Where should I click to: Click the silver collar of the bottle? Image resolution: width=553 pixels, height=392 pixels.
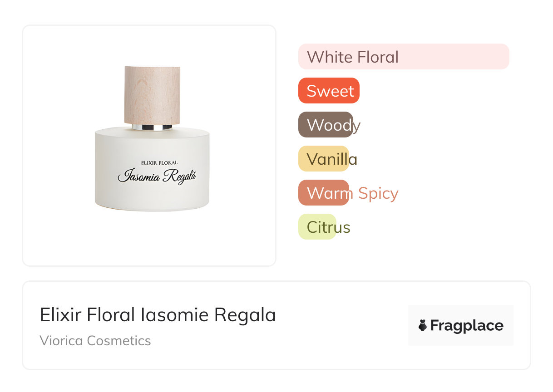point(153,127)
